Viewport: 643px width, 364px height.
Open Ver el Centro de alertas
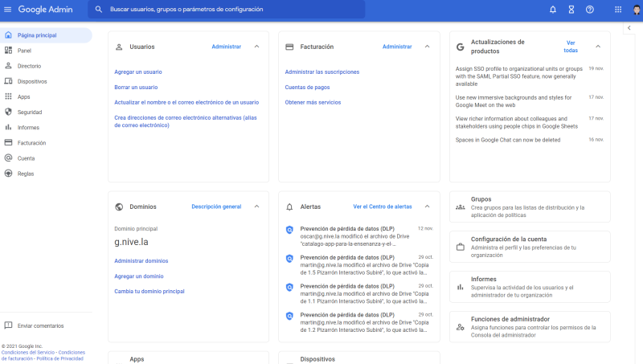click(382, 207)
